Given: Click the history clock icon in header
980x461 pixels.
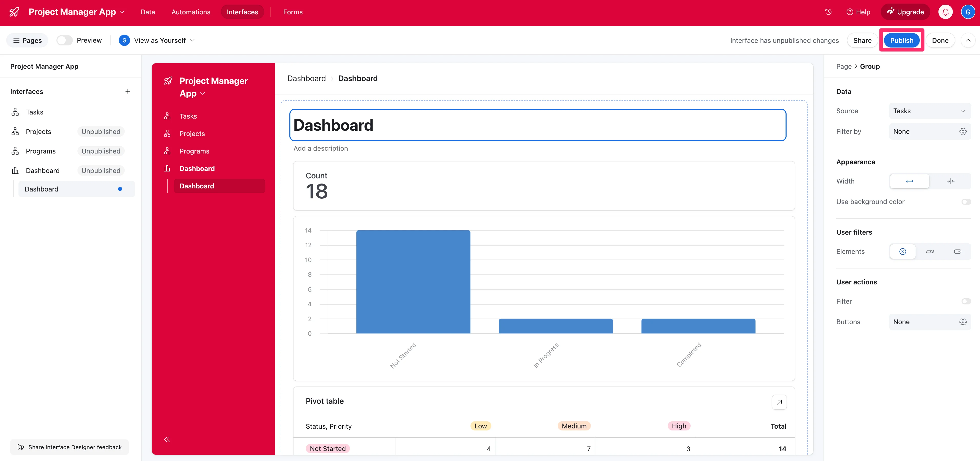Looking at the screenshot, I should pos(828,12).
